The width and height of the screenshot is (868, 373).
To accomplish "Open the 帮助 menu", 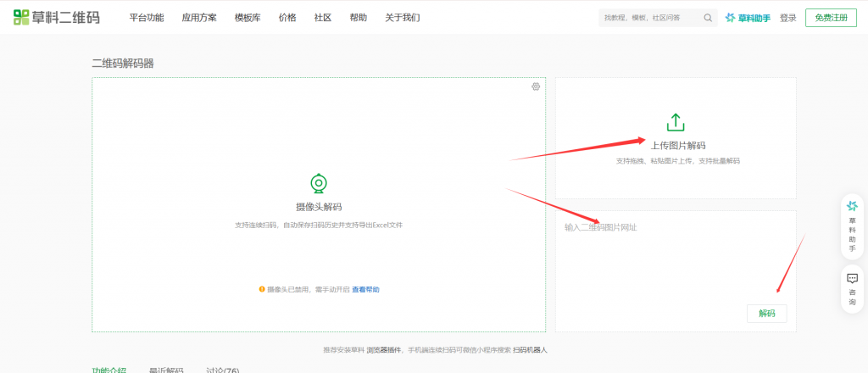I will (x=359, y=18).
